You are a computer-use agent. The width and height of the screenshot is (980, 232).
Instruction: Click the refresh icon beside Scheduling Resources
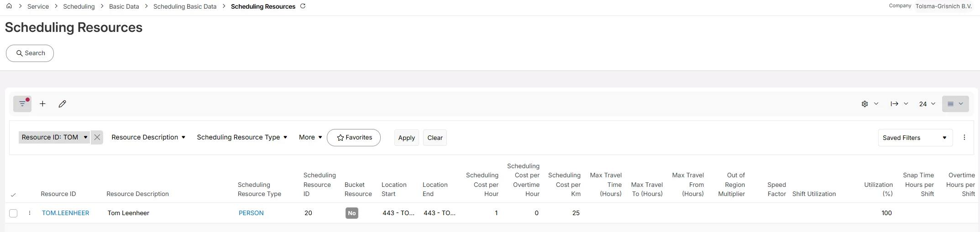[303, 6]
